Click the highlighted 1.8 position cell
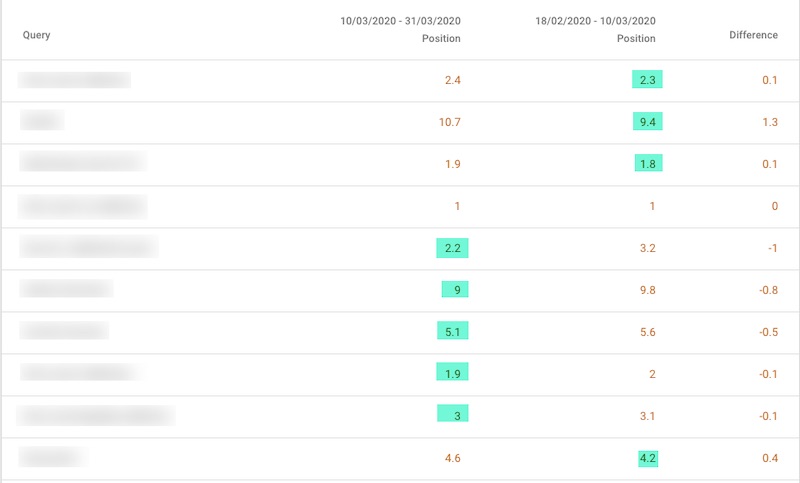The image size is (800, 483). click(648, 164)
